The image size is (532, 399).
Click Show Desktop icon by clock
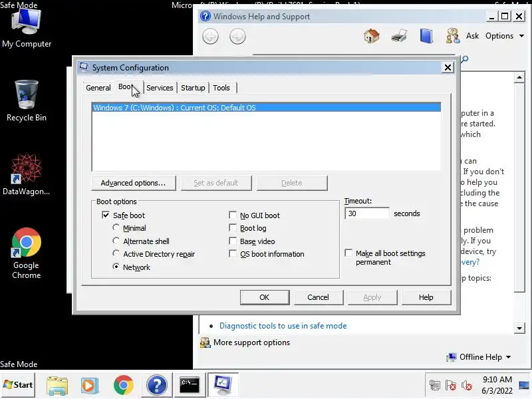[x=525, y=386]
